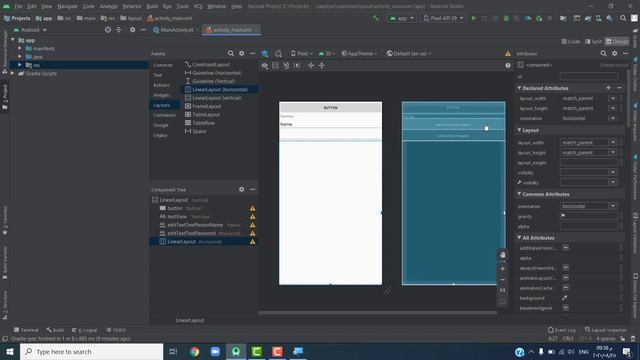This screenshot has height=360, width=640.
Task: Collapse the Declared Attributes section
Action: pos(519,88)
